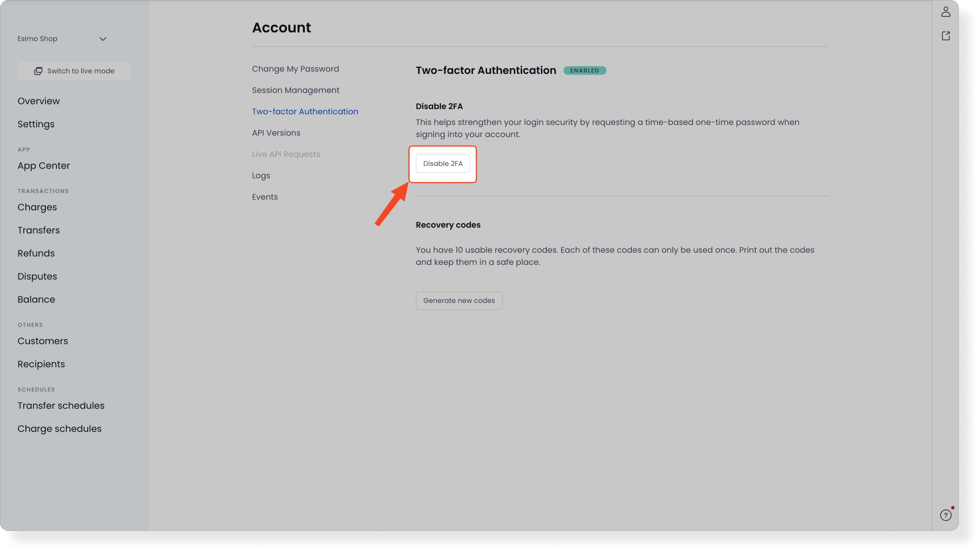Click the external link icon
This screenshot has height=552, width=980.
(946, 35)
